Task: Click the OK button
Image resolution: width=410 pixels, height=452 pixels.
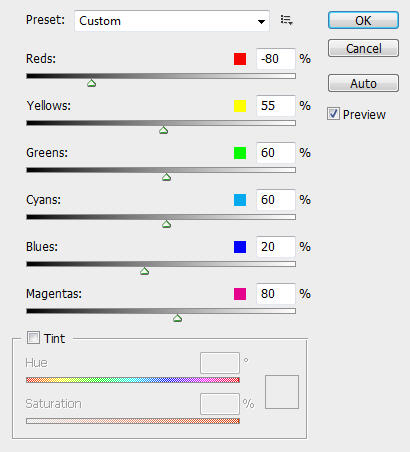Action: (363, 20)
